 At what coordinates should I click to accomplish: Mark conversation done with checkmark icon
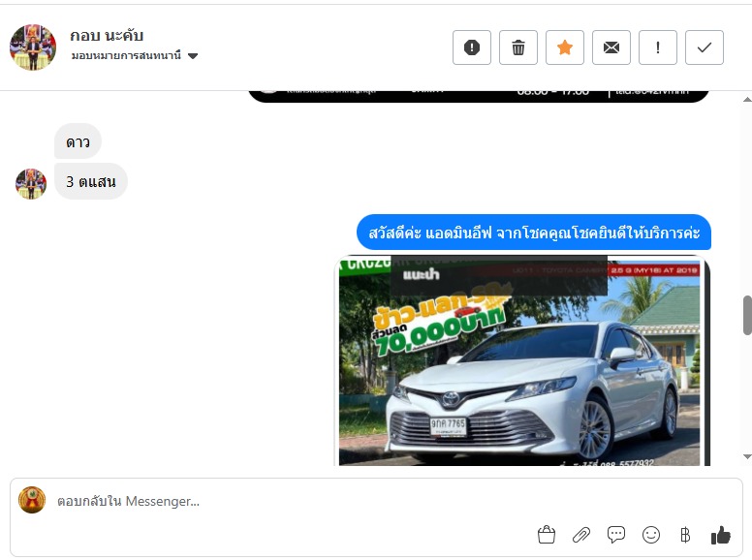pos(705,47)
